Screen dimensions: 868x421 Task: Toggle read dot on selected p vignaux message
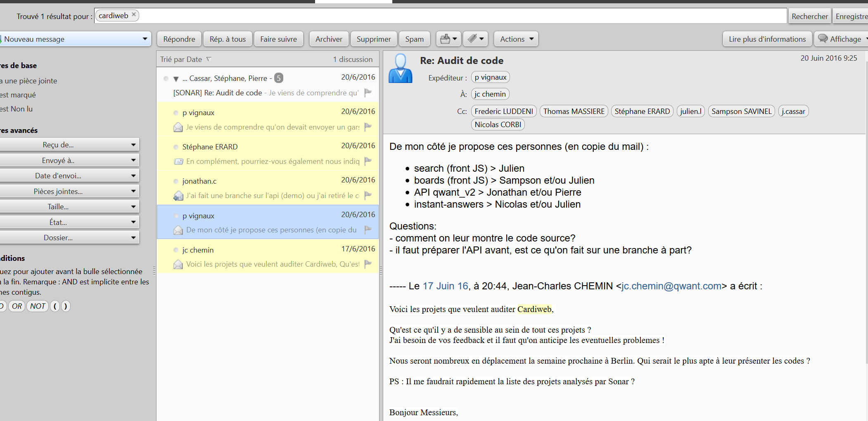click(176, 216)
